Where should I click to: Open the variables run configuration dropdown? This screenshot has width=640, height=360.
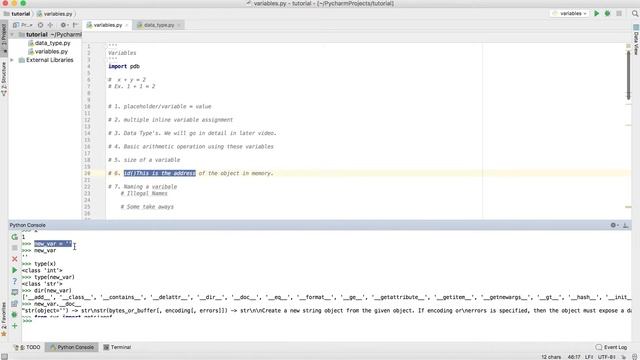coord(570,13)
